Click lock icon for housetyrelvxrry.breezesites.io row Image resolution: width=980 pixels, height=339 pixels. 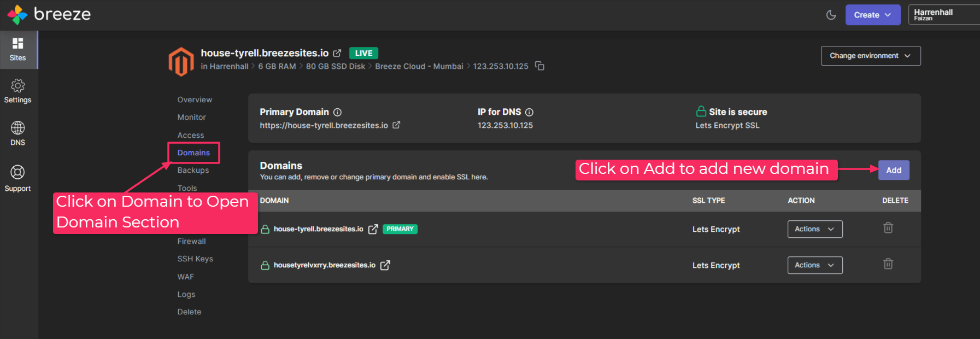pyautogui.click(x=265, y=265)
